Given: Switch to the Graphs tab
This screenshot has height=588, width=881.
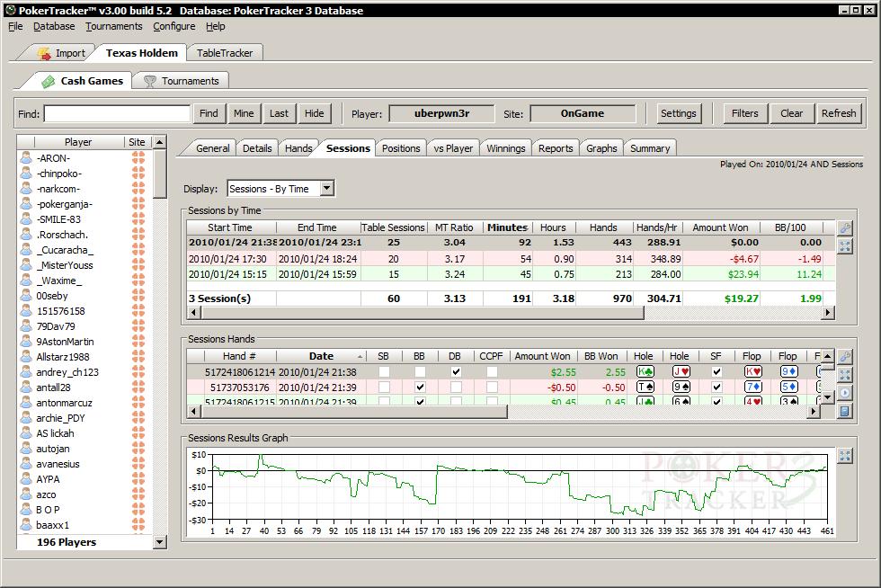Looking at the screenshot, I should click(601, 147).
